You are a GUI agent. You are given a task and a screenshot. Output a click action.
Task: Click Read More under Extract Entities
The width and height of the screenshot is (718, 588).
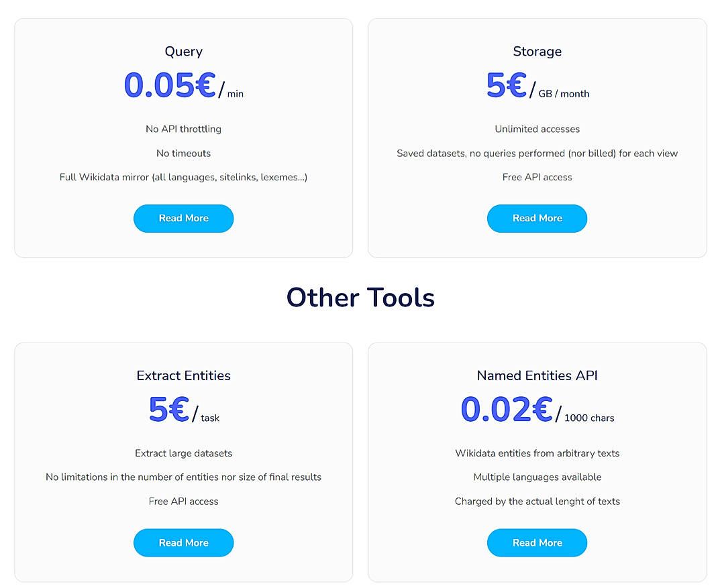[183, 542]
